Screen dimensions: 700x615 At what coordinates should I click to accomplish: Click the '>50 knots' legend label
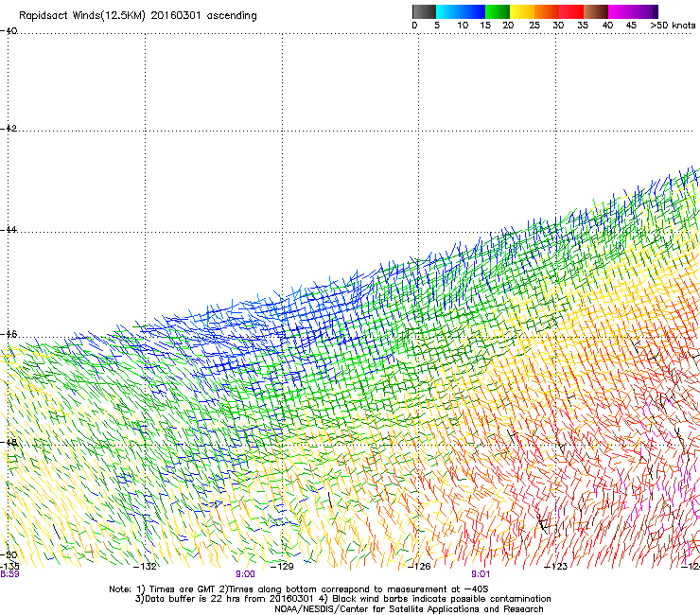tap(673, 25)
